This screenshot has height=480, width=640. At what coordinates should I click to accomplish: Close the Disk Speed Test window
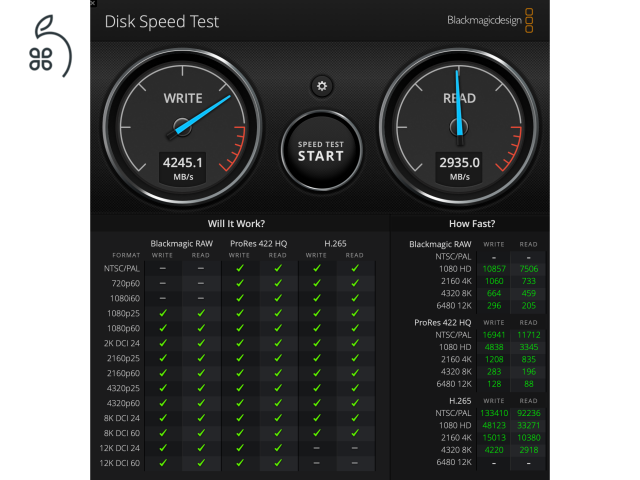[x=93, y=3]
